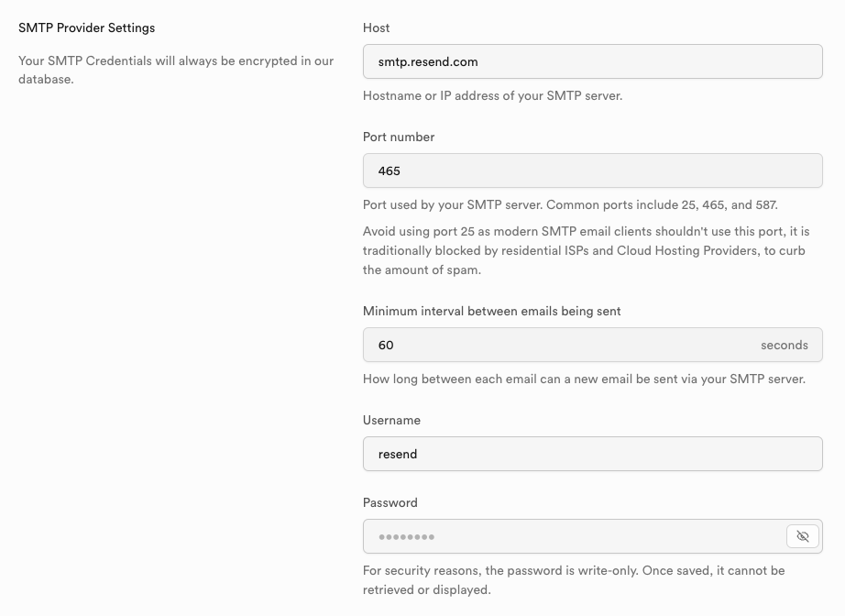The width and height of the screenshot is (845, 616).
Task: Click the write-only password security note
Action: point(574,579)
